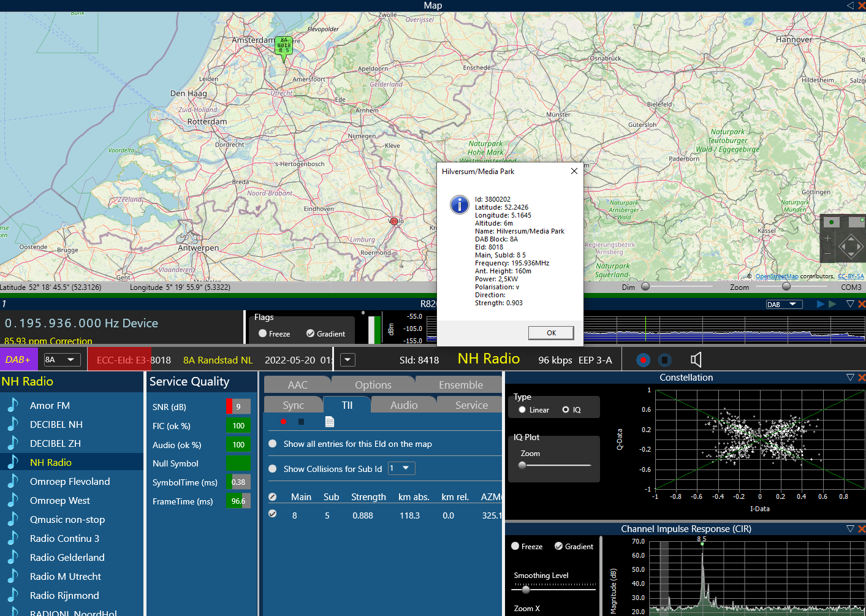The height and width of the screenshot is (616, 866).
Task: Click the red location marker near Venlo
Action: point(393,221)
